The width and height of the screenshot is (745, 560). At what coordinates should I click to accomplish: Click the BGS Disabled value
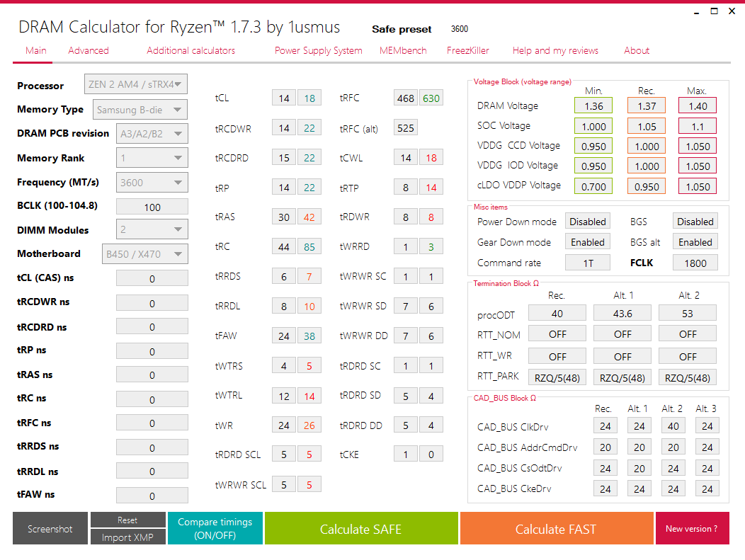point(695,222)
